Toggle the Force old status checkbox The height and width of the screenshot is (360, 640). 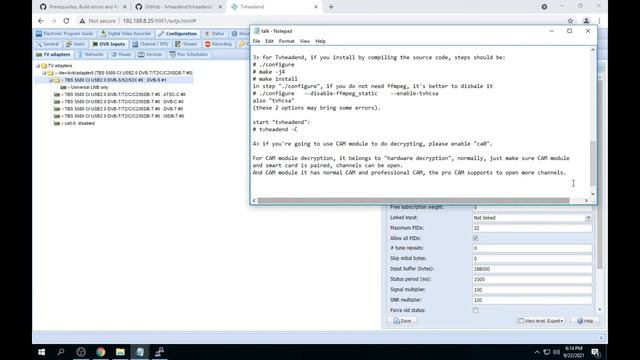click(x=476, y=310)
